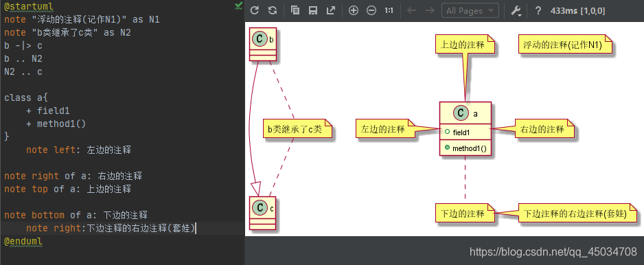
Task: Click the code line 'N2 .. c'
Action: tap(23, 72)
